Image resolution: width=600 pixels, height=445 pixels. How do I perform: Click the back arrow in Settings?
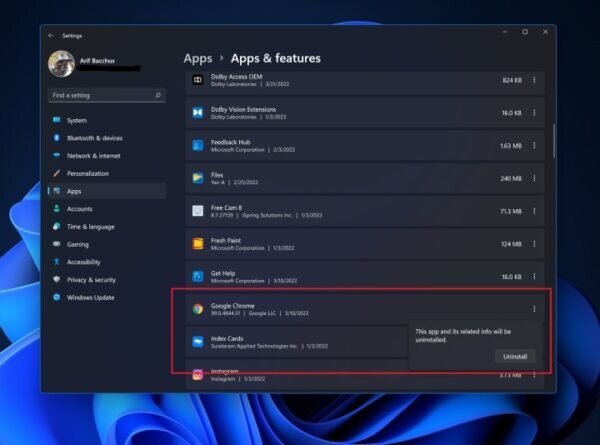(x=51, y=36)
